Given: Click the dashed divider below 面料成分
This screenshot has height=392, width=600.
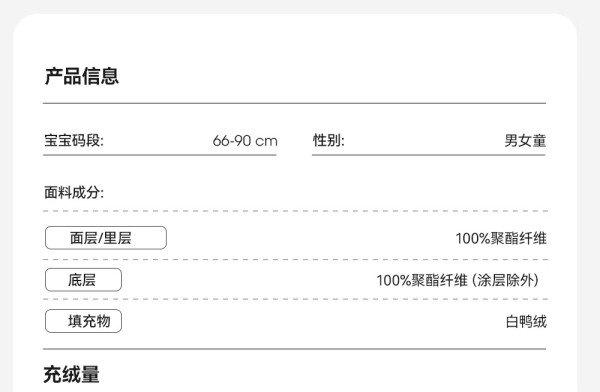Looking at the screenshot, I should click(x=295, y=211).
